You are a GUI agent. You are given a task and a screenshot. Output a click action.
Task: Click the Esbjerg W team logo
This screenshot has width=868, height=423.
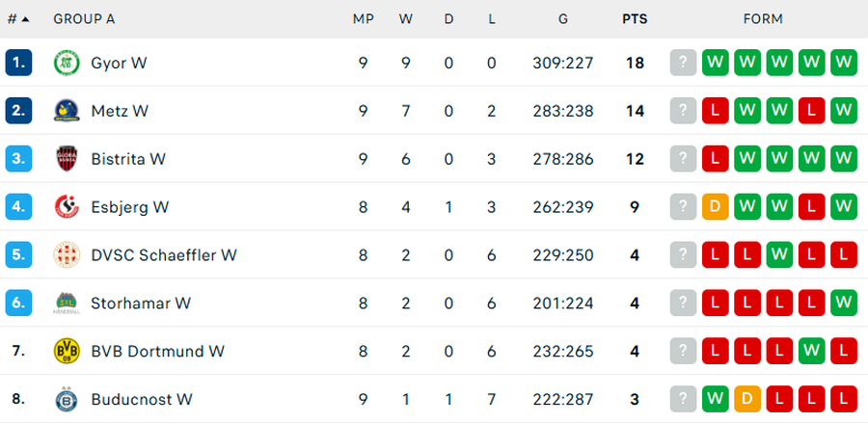point(66,207)
